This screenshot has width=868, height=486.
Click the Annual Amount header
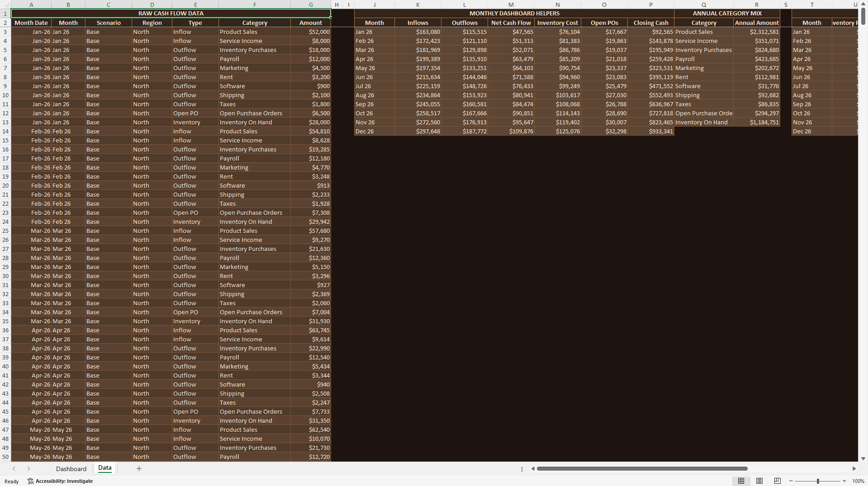[x=757, y=23]
